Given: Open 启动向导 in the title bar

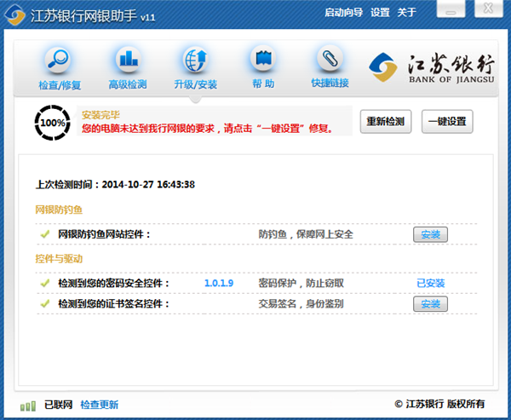Looking at the screenshot, I should [343, 13].
